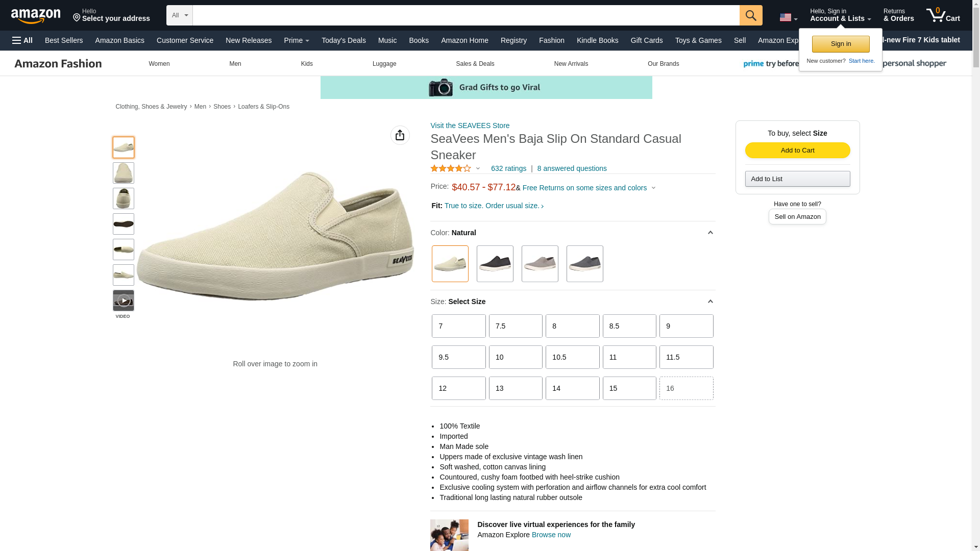980x551 pixels.
Task: Open Today's Deals in navigation bar
Action: 344,40
